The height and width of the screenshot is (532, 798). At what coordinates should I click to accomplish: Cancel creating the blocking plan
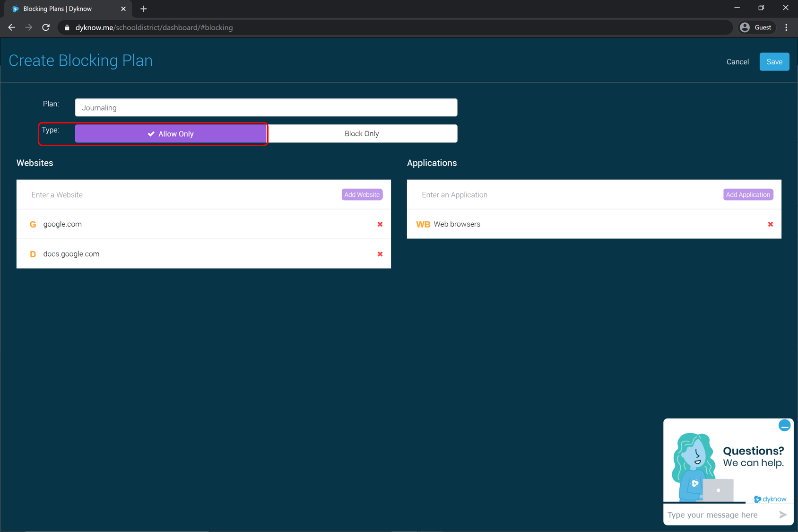(x=737, y=62)
